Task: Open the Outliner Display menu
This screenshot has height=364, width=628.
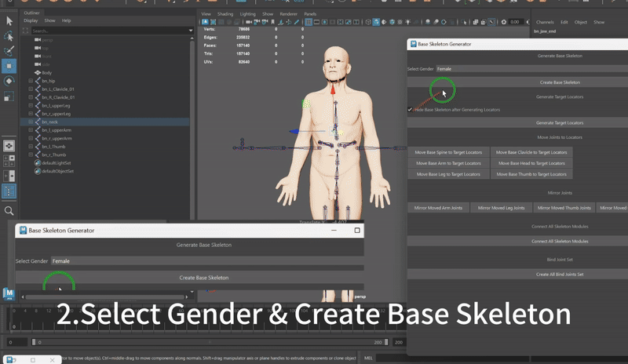Action: click(30, 20)
